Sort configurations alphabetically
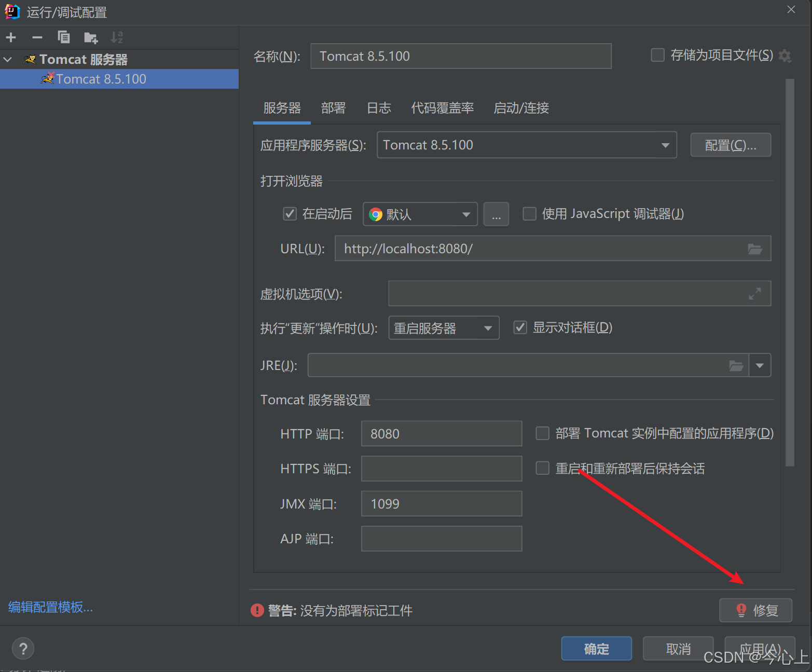This screenshot has height=672, width=812. pos(117,37)
